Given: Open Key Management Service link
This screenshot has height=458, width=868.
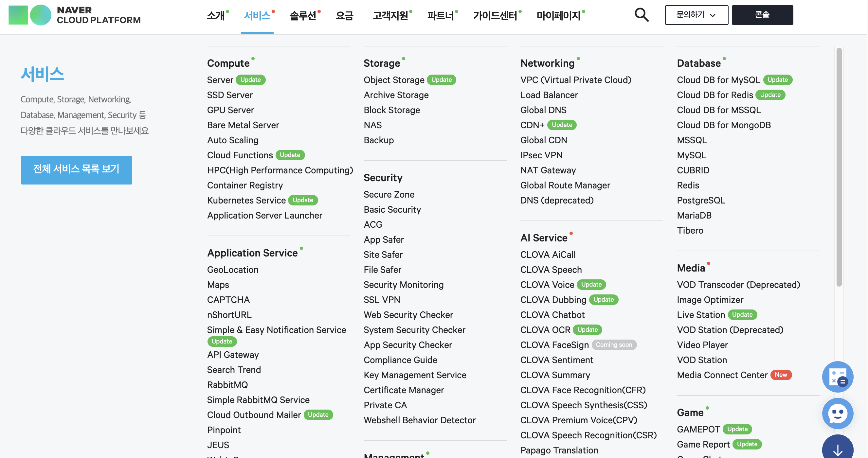Looking at the screenshot, I should (415, 375).
